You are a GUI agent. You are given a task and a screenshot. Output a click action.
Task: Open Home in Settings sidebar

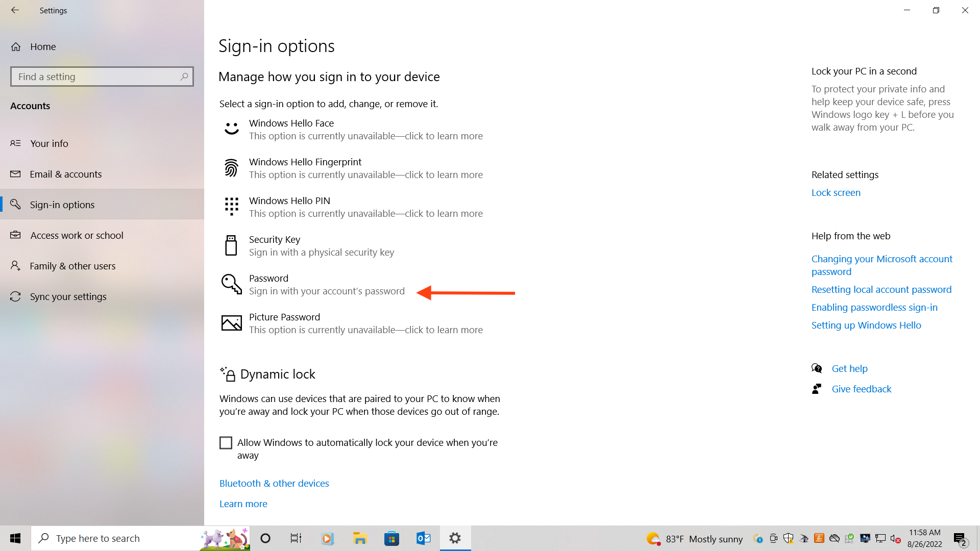tap(102, 46)
